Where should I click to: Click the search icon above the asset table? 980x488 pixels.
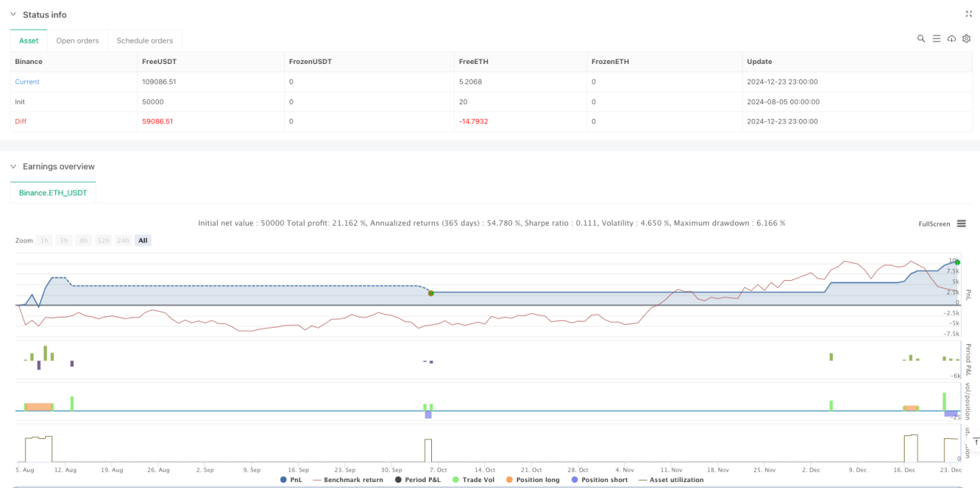(x=921, y=38)
